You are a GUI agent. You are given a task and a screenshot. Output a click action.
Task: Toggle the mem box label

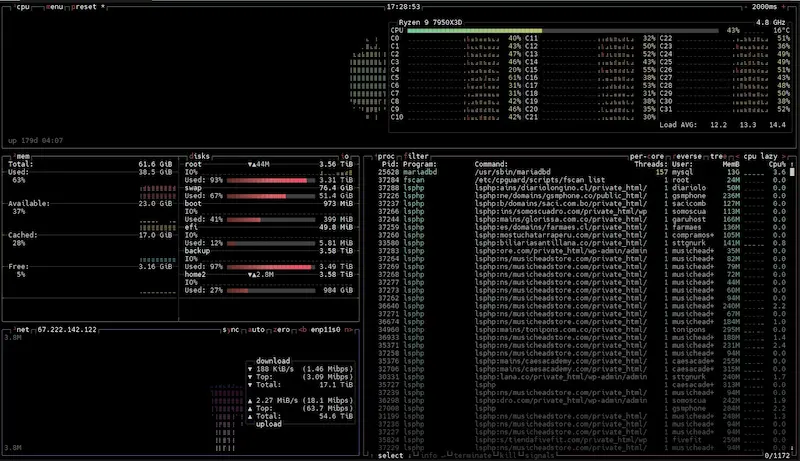click(x=21, y=156)
